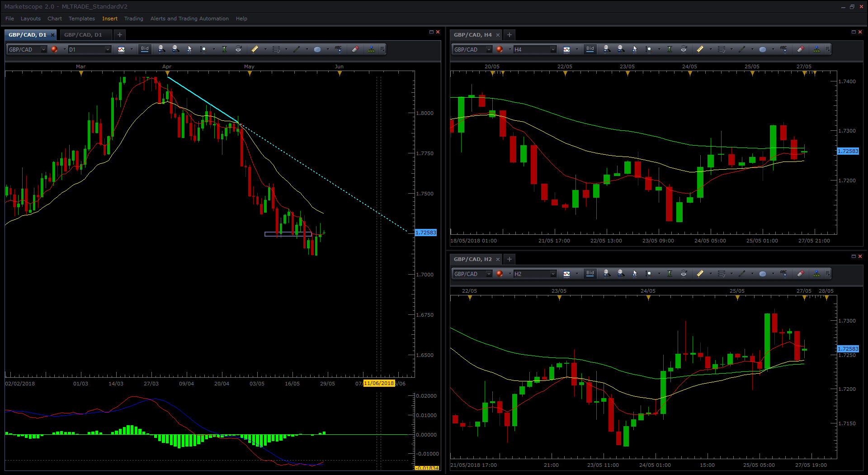Open the Templates menu

coord(82,19)
